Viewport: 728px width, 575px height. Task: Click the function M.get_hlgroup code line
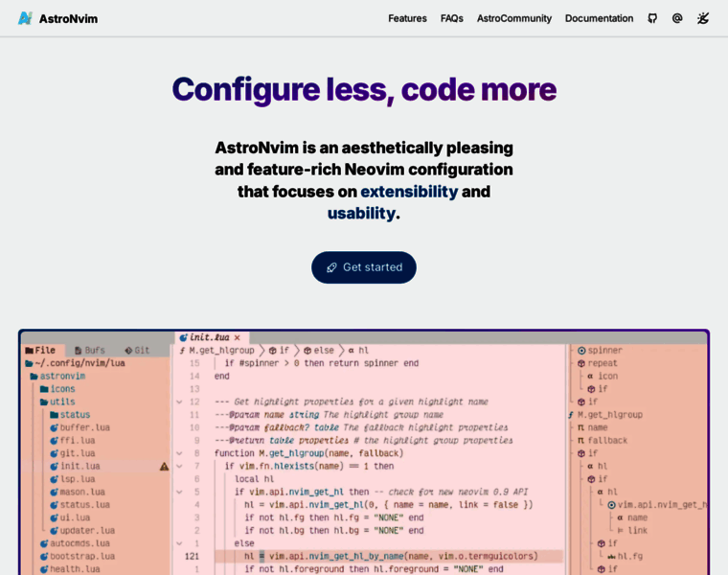click(x=308, y=453)
